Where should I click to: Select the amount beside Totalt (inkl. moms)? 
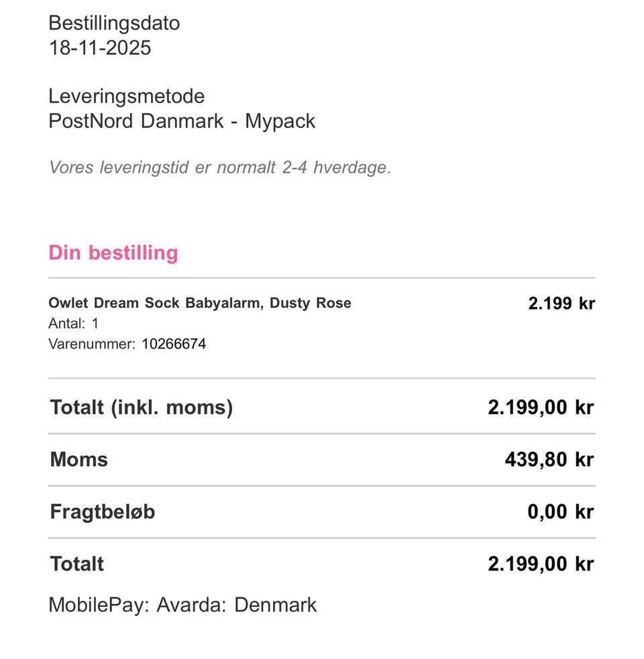click(x=540, y=407)
